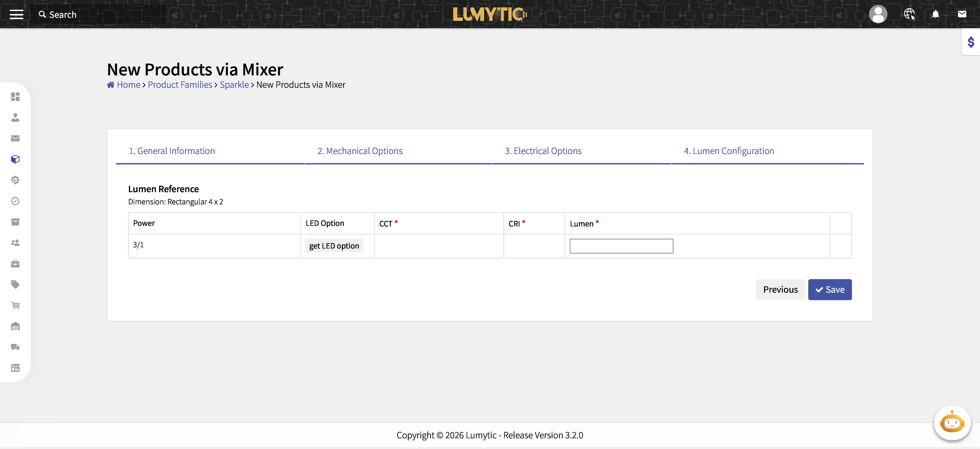Click the get LED option button
980x449 pixels.
pos(334,246)
